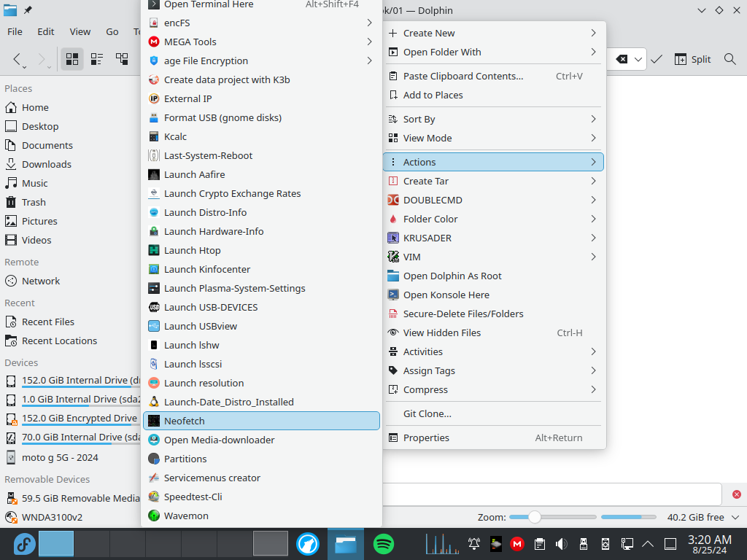
Task: Expand the Create New submenu
Action: pos(493,33)
